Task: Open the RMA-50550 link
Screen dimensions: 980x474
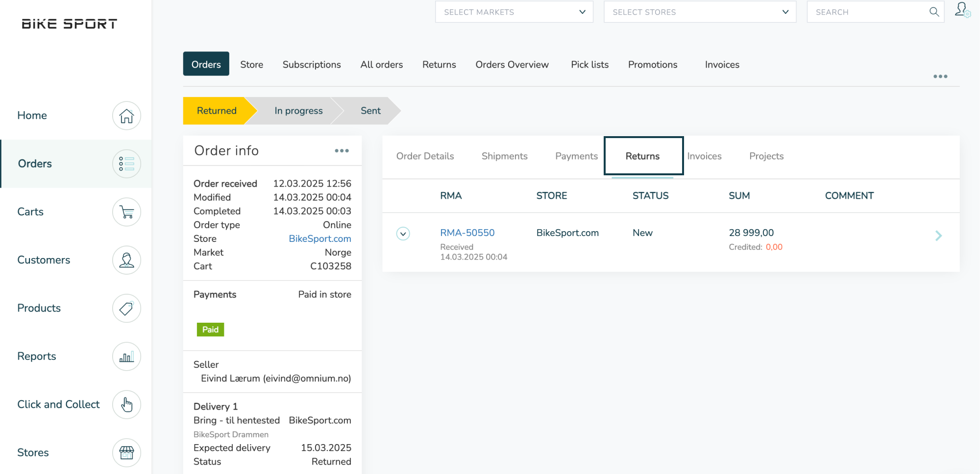Action: point(467,233)
